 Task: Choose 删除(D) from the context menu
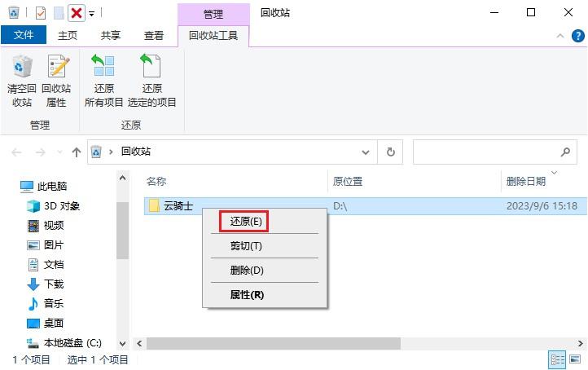247,271
